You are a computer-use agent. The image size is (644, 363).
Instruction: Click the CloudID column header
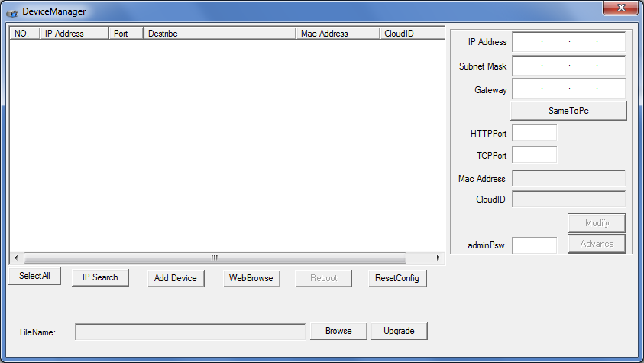pyautogui.click(x=412, y=34)
